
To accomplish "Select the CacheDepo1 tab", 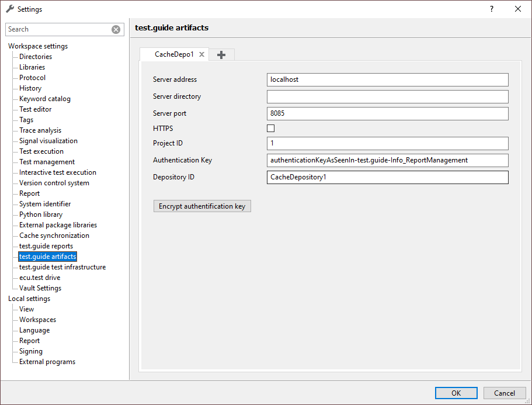I will point(174,54).
